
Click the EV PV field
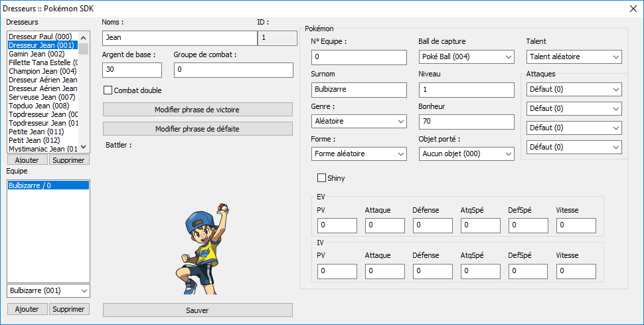[x=337, y=225]
